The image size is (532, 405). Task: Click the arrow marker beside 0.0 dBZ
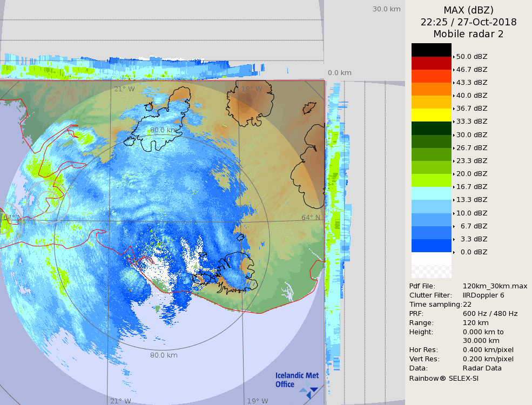pos(454,252)
